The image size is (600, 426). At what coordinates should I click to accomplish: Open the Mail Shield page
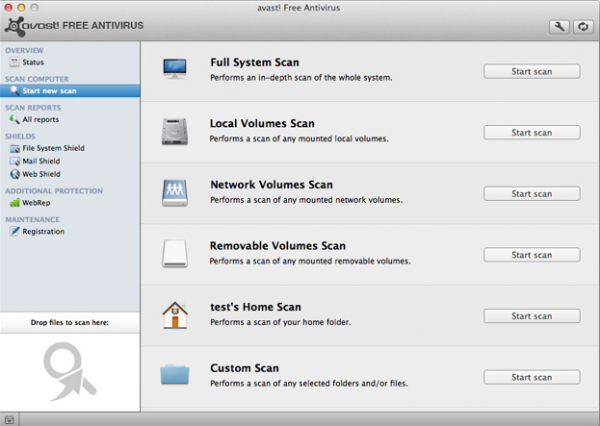(41, 161)
